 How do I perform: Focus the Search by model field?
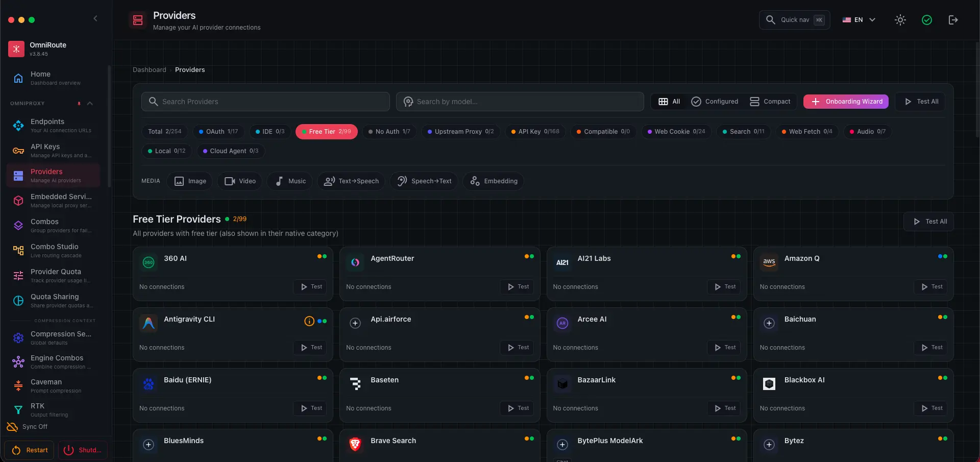(520, 102)
